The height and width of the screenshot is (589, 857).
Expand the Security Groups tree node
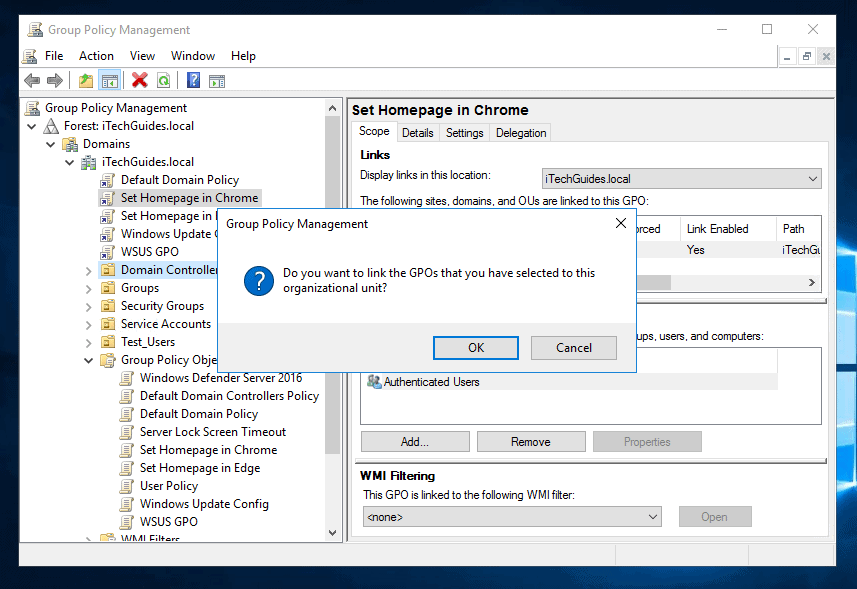click(x=89, y=306)
